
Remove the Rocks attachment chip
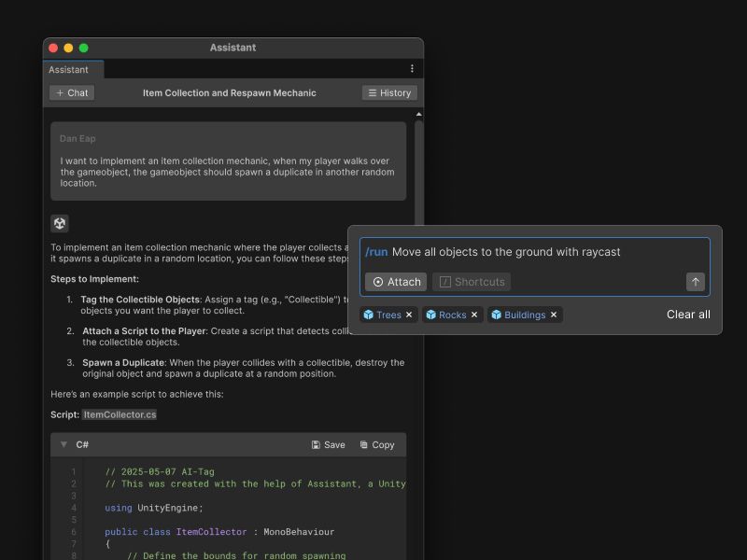tap(474, 315)
